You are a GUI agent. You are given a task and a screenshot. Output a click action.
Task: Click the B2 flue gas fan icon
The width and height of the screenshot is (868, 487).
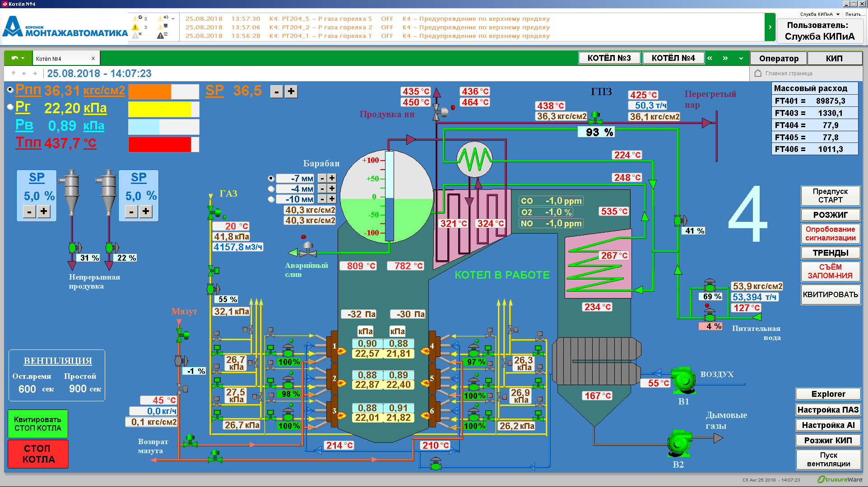pos(679,443)
